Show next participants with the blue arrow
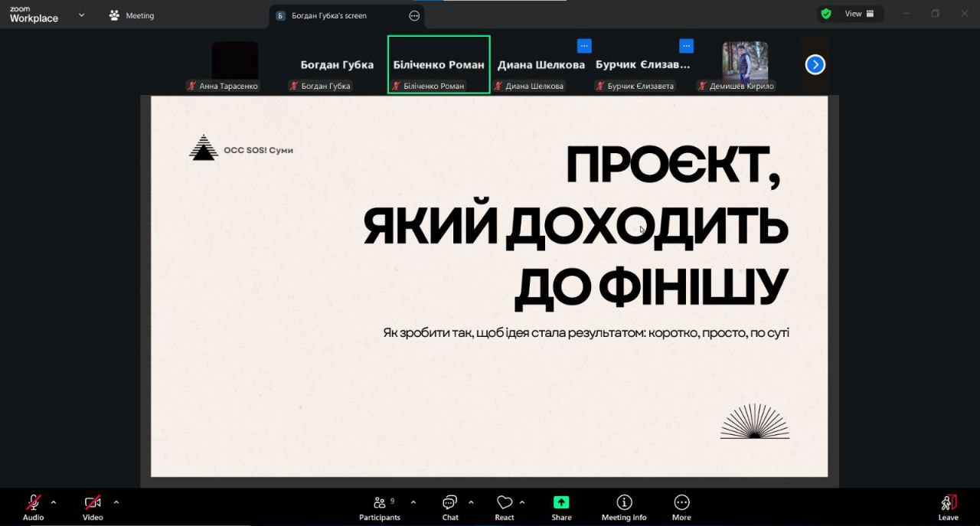This screenshot has height=526, width=980. 815,65
